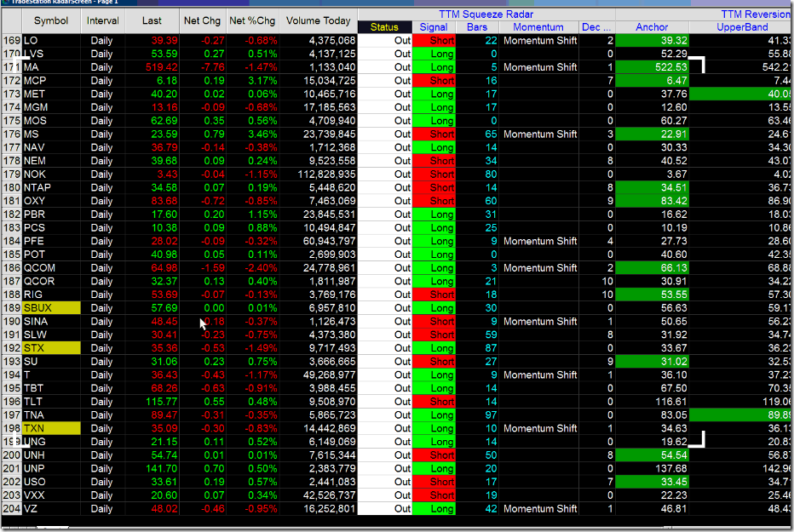
Task: Click the VZ symbol cell
Action: [x=51, y=509]
